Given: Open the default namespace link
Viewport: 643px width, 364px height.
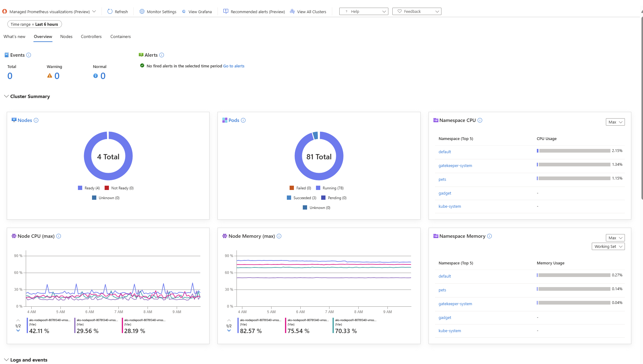Looking at the screenshot, I should pos(445,152).
